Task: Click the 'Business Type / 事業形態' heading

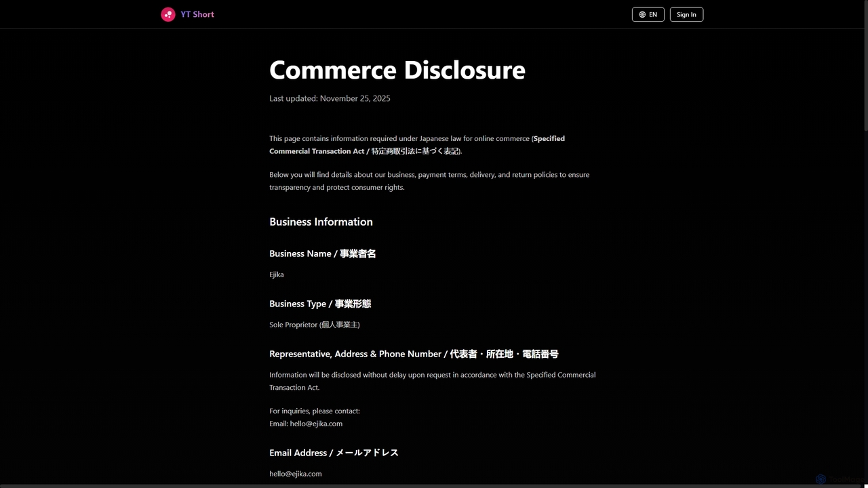Action: pos(320,304)
